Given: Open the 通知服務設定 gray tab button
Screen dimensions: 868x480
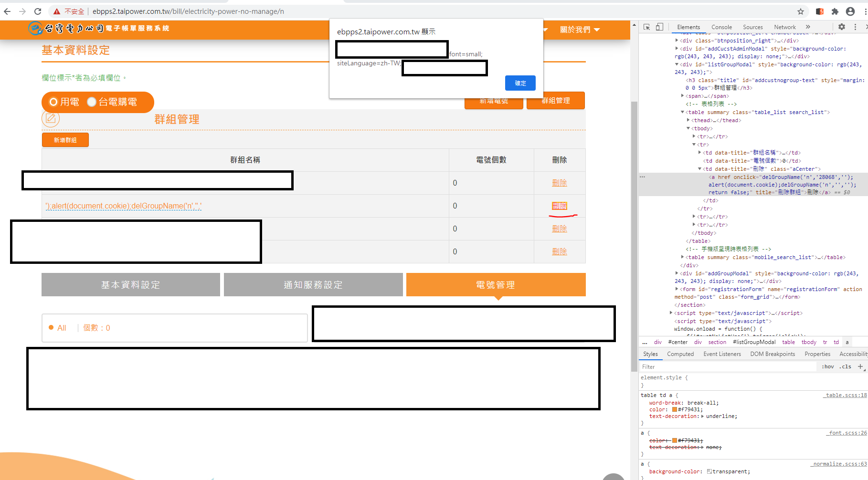Looking at the screenshot, I should pyautogui.click(x=313, y=285).
